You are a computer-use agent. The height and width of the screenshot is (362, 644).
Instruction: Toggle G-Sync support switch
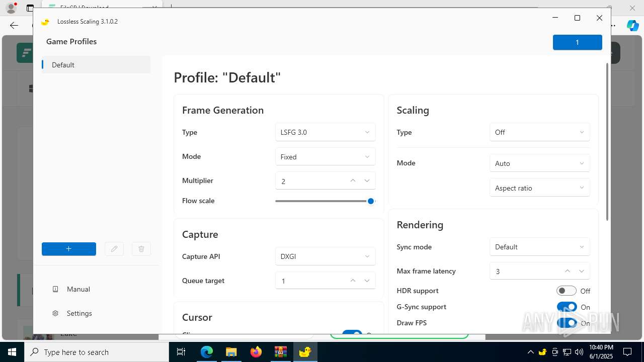point(567,307)
